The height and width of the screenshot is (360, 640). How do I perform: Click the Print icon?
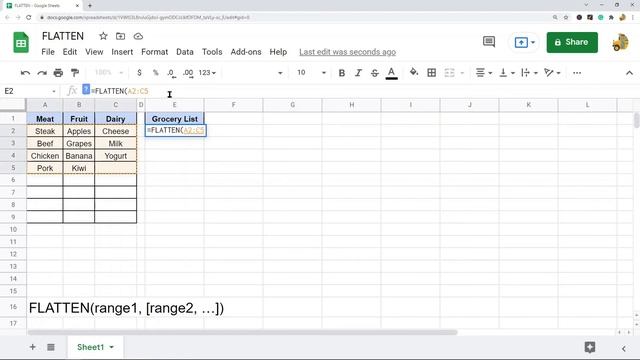click(58, 73)
